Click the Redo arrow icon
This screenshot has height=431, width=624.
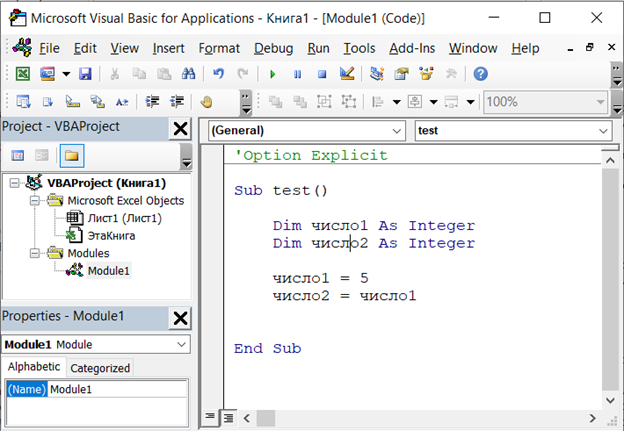point(242,74)
